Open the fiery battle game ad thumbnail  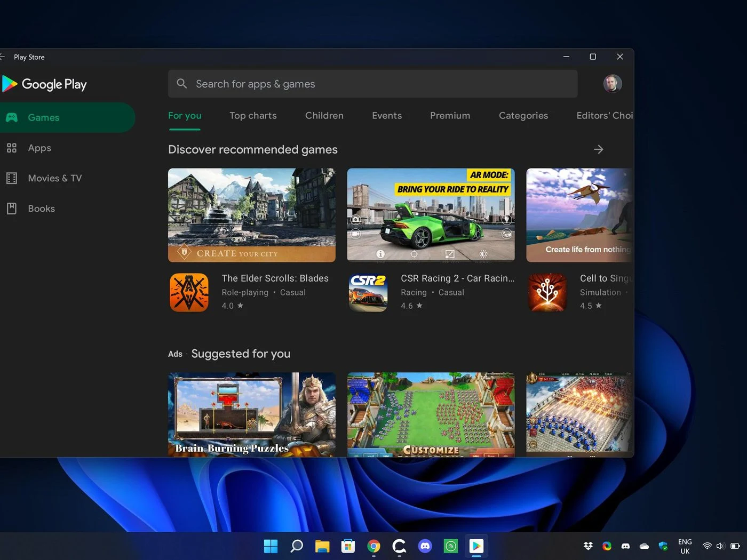580,414
